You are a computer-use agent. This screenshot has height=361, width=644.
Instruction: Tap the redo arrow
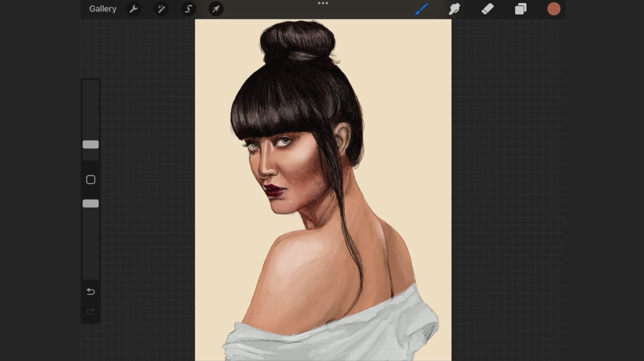coord(91,311)
